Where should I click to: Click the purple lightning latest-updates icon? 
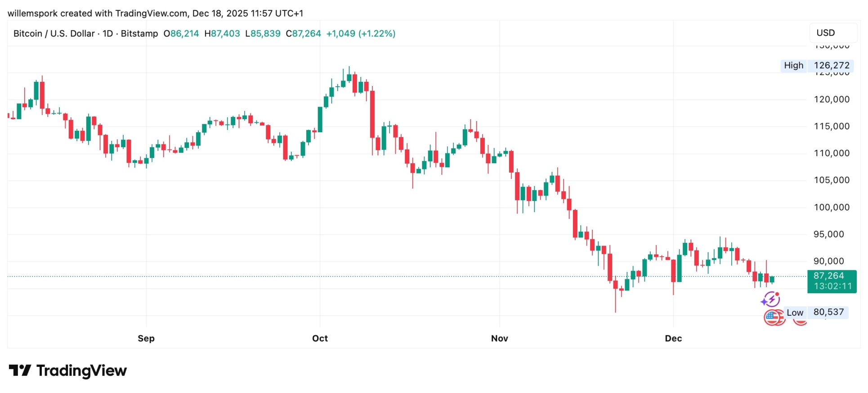771,299
